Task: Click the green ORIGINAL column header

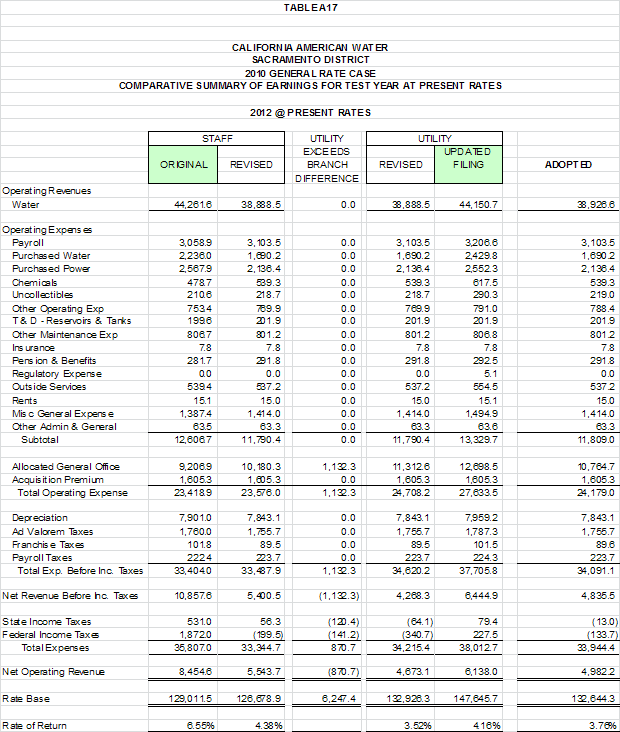Action: pos(183,164)
